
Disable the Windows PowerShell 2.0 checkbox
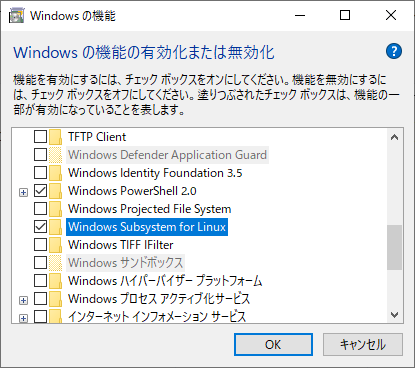(x=40, y=191)
